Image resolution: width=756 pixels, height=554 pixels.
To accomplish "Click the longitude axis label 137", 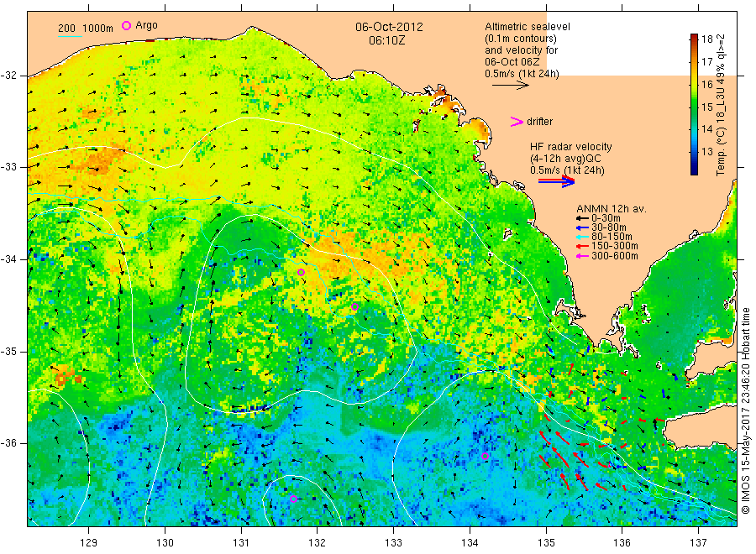I will (699, 543).
